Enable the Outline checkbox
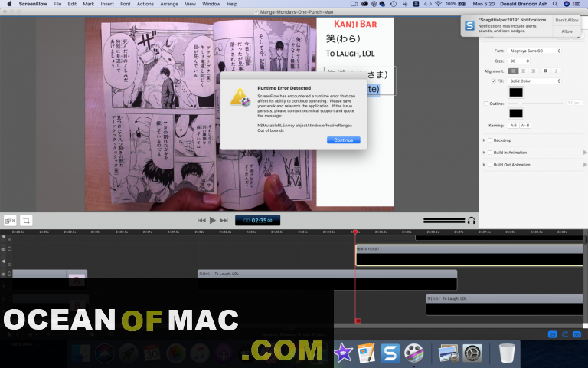 (486, 103)
